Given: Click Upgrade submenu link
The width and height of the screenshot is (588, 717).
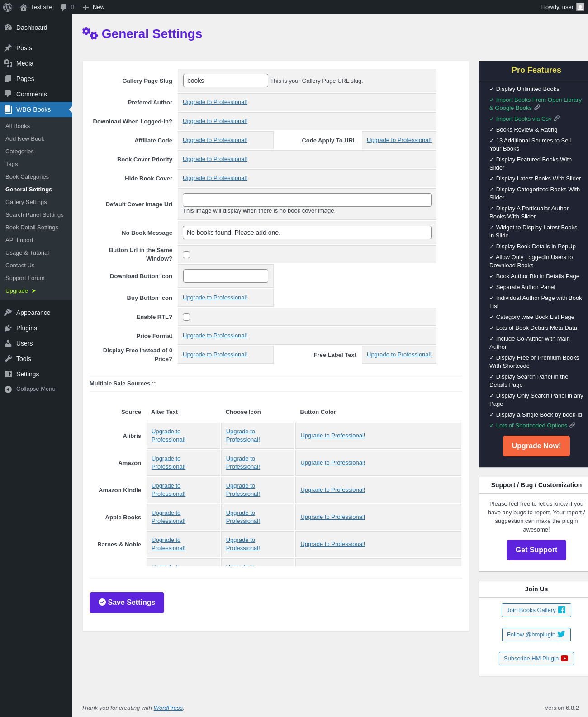Looking at the screenshot, I should click(x=20, y=291).
